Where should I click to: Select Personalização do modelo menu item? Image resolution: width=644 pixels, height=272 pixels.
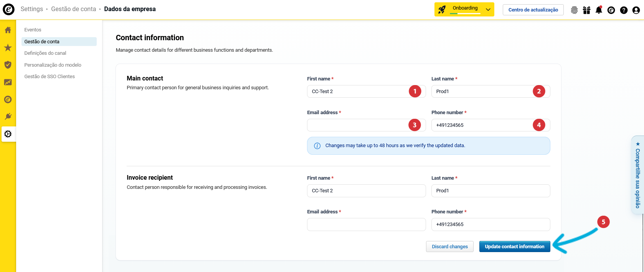coord(53,65)
